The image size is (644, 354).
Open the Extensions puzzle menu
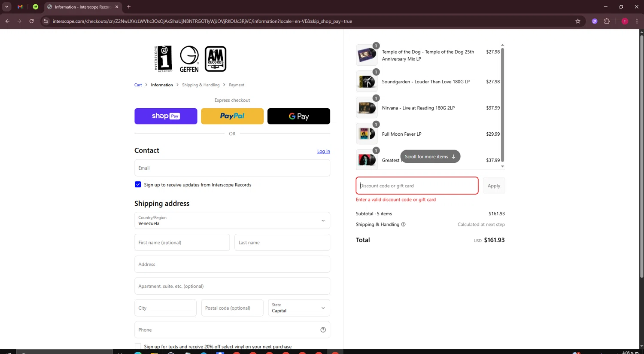[607, 21]
